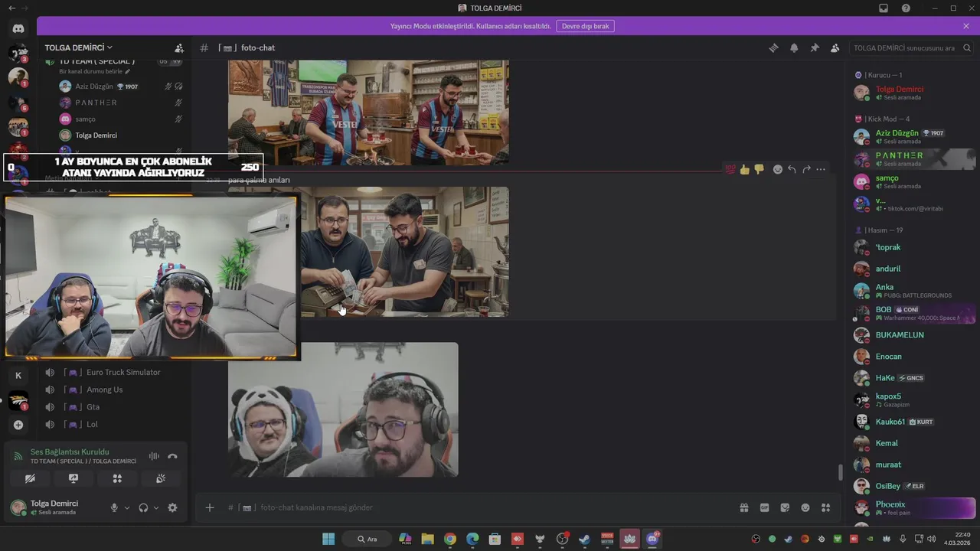Open more options on the message
The image size is (980, 551).
821,169
